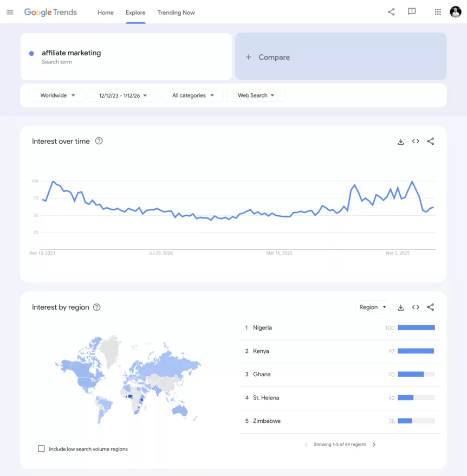
Task: Enable Include low search volume regions
Action: tap(41, 448)
